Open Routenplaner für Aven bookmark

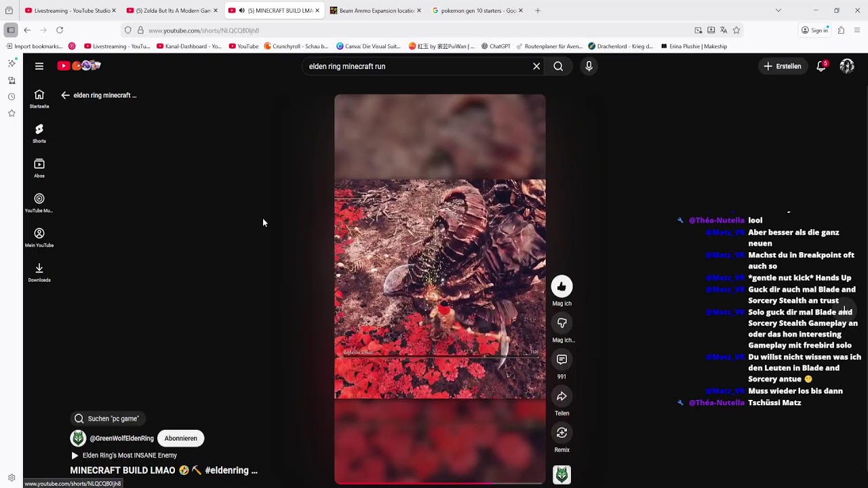pyautogui.click(x=549, y=46)
